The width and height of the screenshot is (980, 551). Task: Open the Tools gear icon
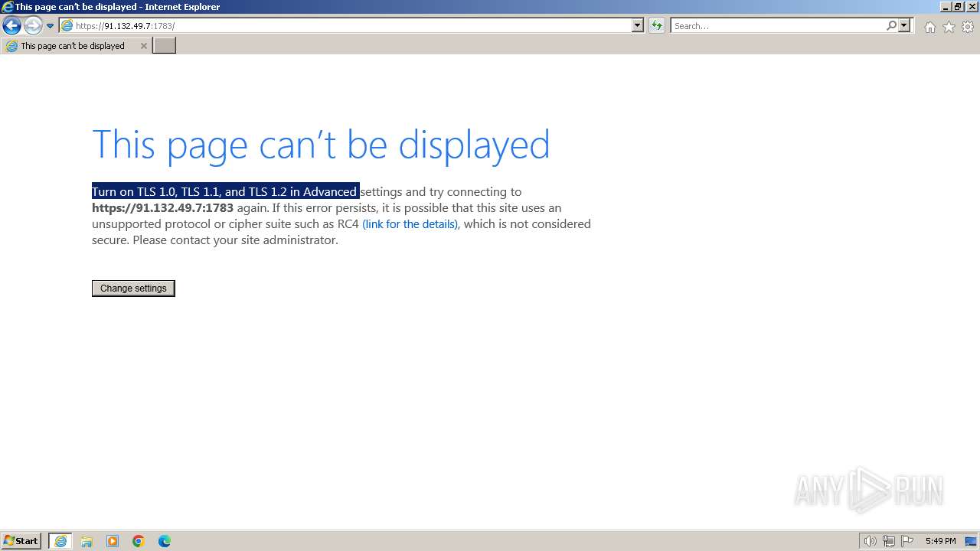[x=968, y=27]
